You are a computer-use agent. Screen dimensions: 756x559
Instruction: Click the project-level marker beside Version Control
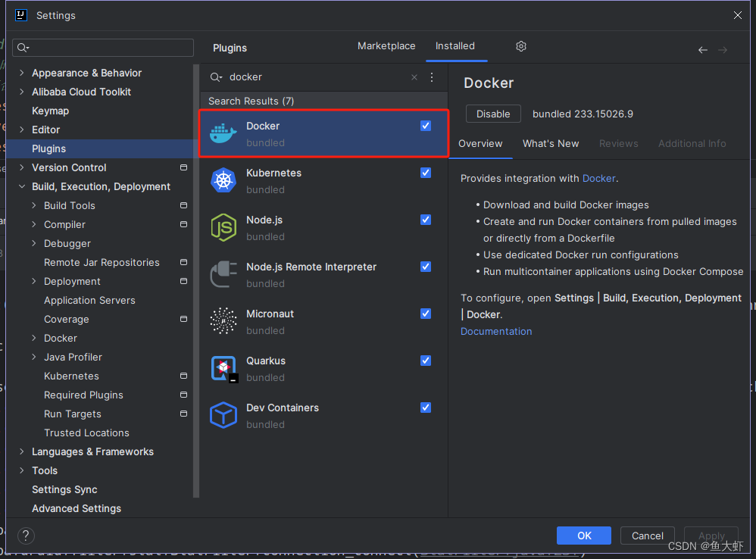point(183,167)
